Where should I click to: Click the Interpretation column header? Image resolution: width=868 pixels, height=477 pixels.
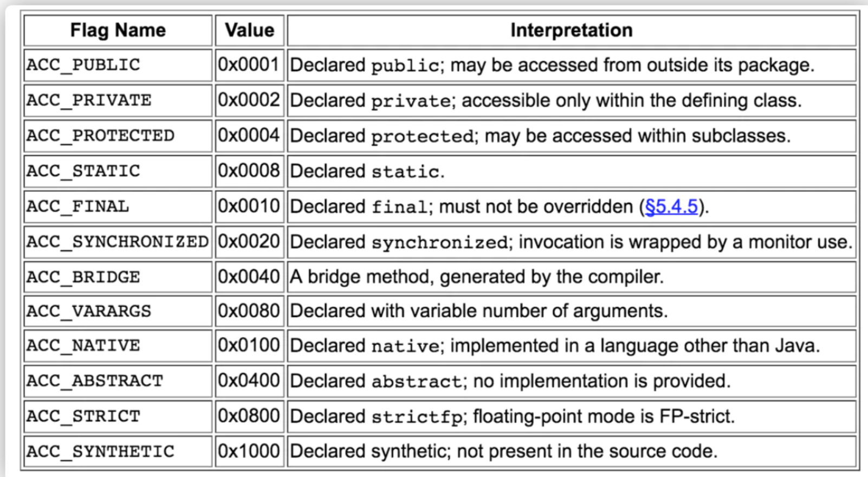(x=572, y=30)
